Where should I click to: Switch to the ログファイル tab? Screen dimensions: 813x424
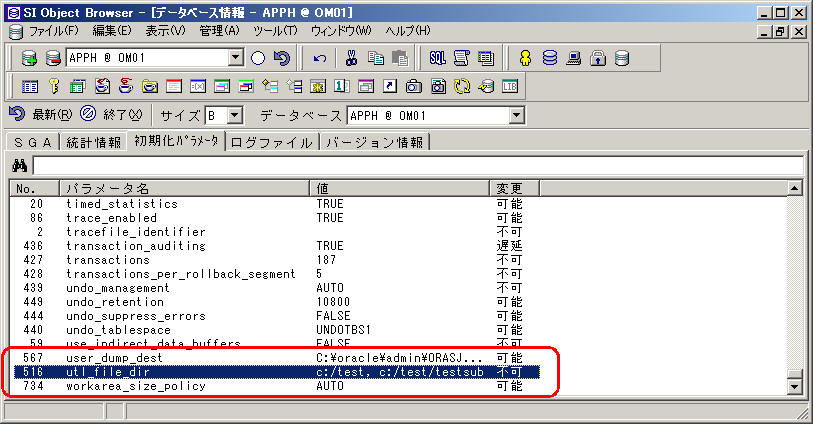272,142
